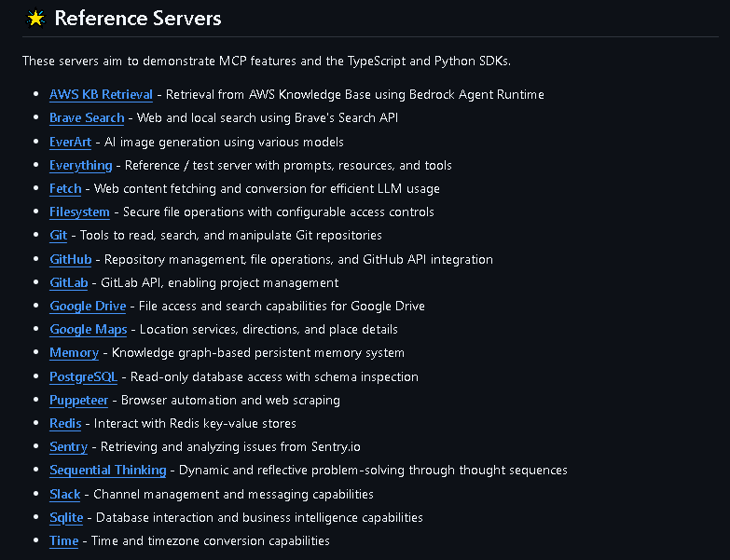Visit the GitLab server link
This screenshot has height=560, width=730.
point(68,282)
